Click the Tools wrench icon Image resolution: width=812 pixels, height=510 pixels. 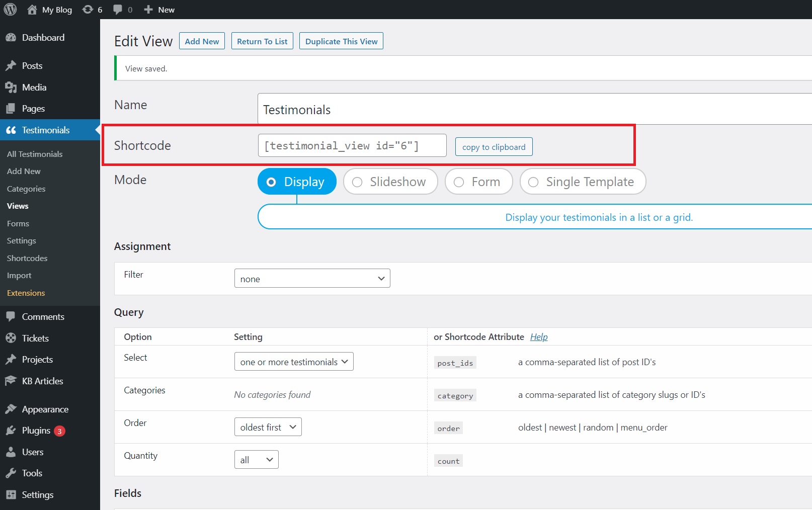tap(11, 473)
